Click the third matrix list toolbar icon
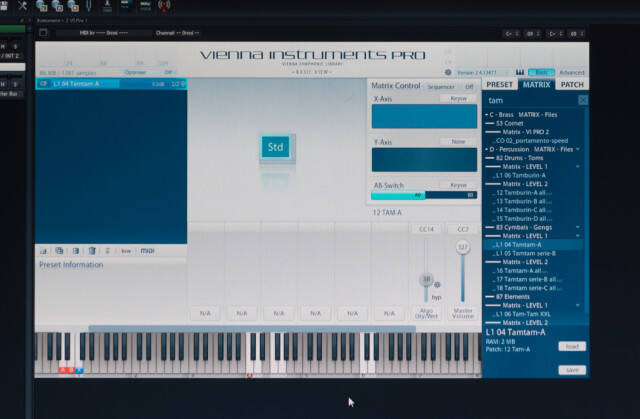The width and height of the screenshot is (640, 419). point(76,251)
